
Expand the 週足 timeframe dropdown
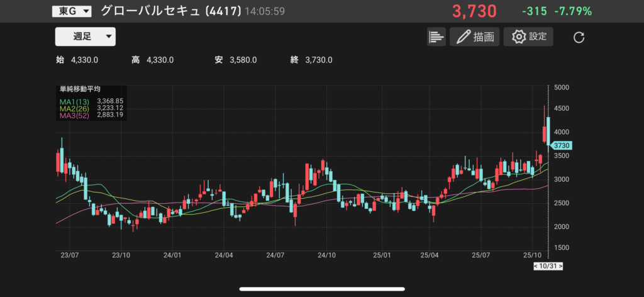coord(85,36)
